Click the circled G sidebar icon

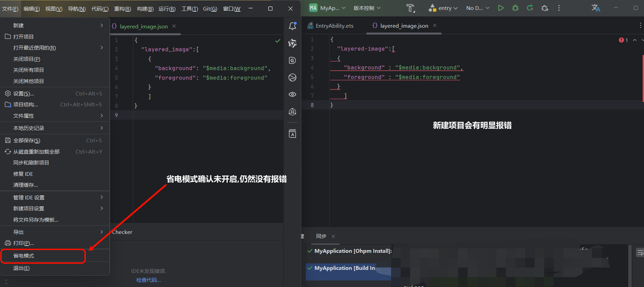coord(292,61)
